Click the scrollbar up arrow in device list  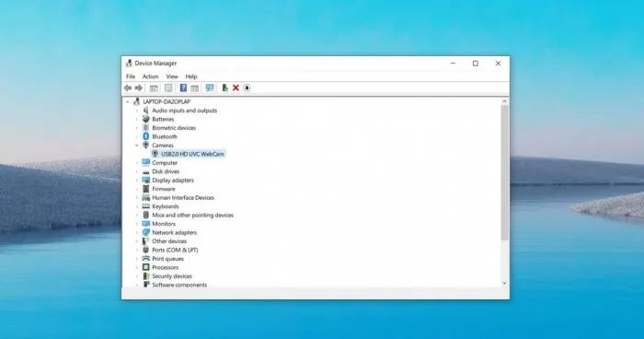(x=505, y=101)
